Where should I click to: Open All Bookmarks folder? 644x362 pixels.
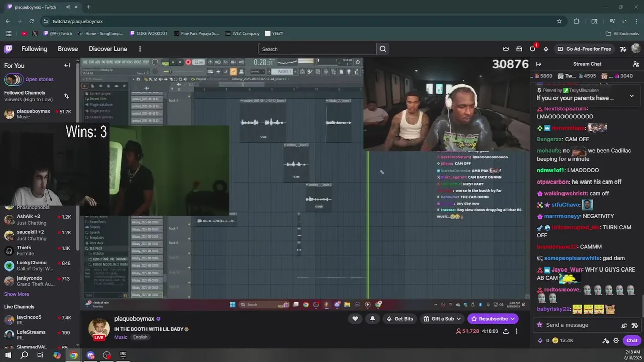622,34
